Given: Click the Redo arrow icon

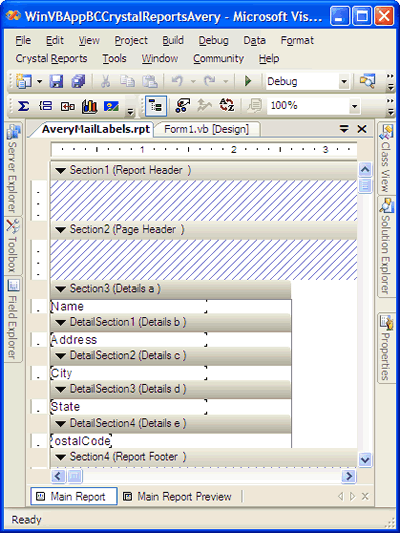Looking at the screenshot, I should click(210, 82).
